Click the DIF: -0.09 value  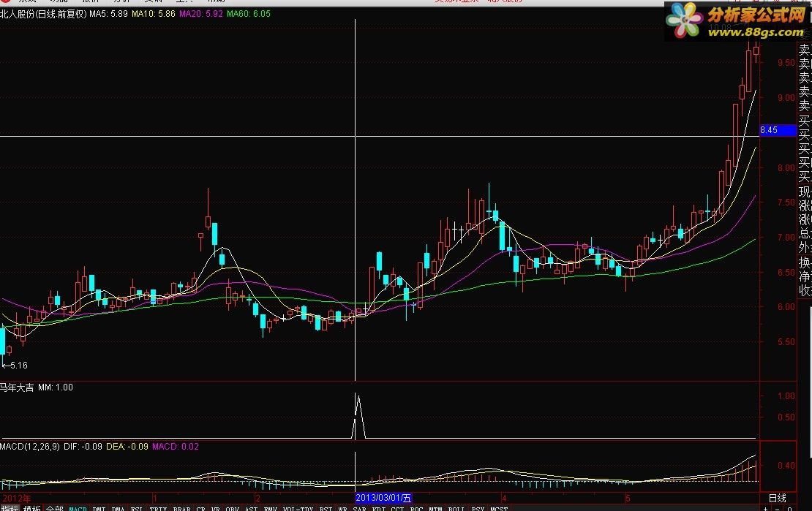pos(83,446)
